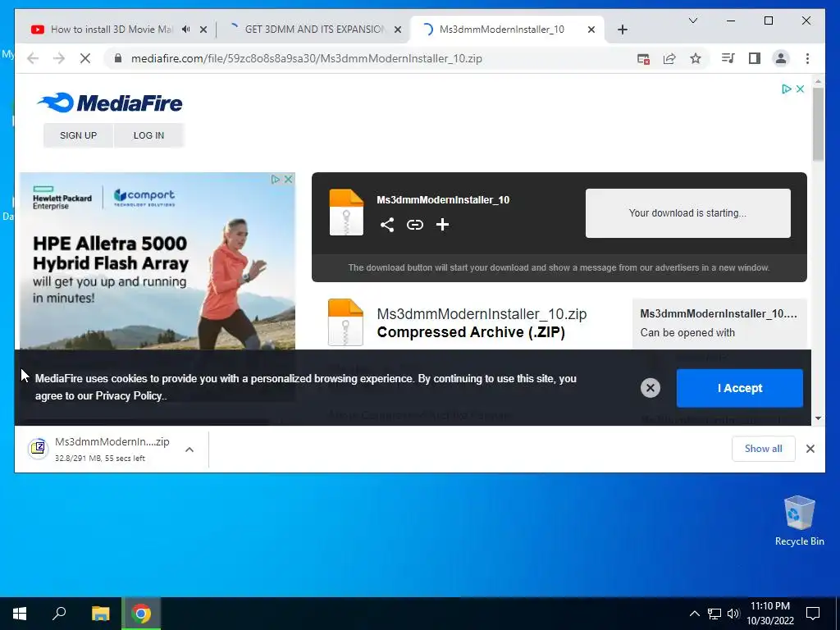Screen dimensions: 840x630
Task: Go back to the previous page
Action: [33, 58]
